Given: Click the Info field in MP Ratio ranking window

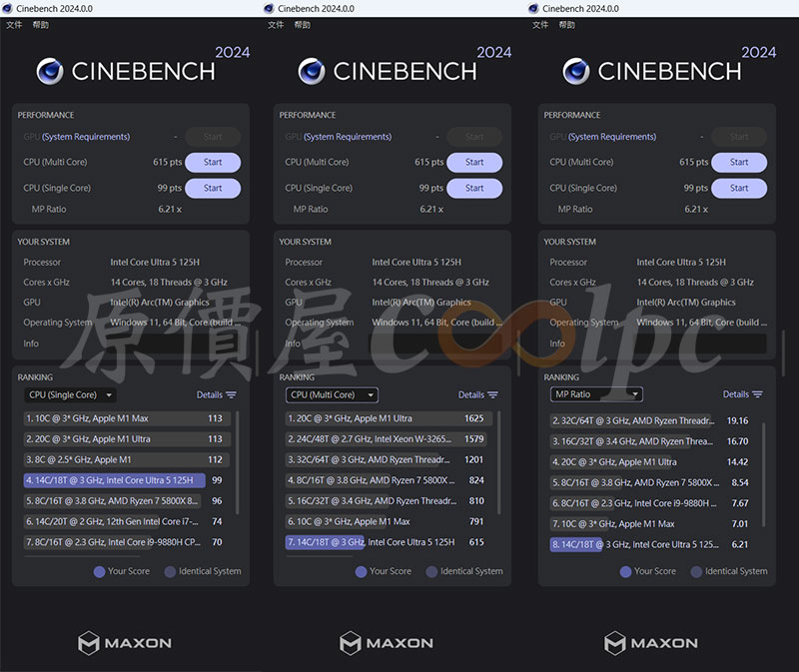Looking at the screenshot, I should (x=702, y=343).
